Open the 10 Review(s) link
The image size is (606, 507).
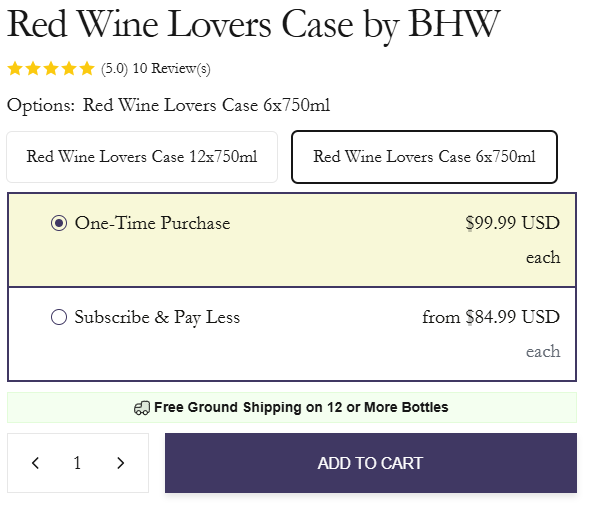click(171, 69)
